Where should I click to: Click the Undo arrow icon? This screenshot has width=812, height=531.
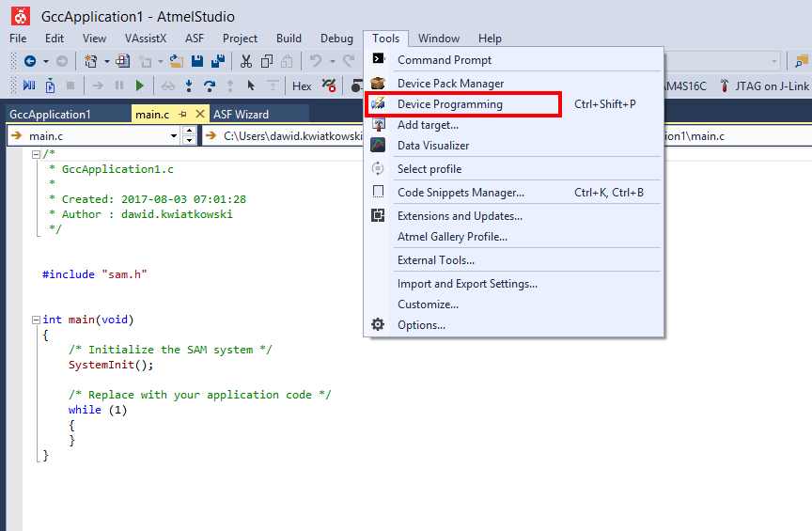tap(316, 61)
